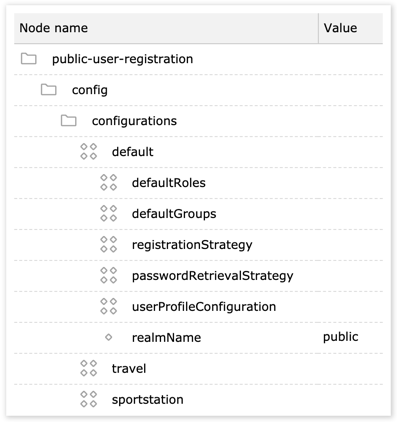Click the node icon beside passwordRetrievalStrategy
Viewport: 397px width, 422px height.
pos(109,276)
